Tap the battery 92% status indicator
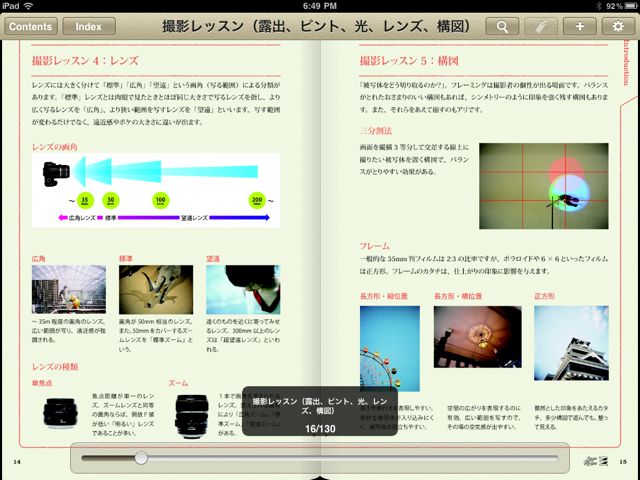The height and width of the screenshot is (480, 640). (x=621, y=6)
